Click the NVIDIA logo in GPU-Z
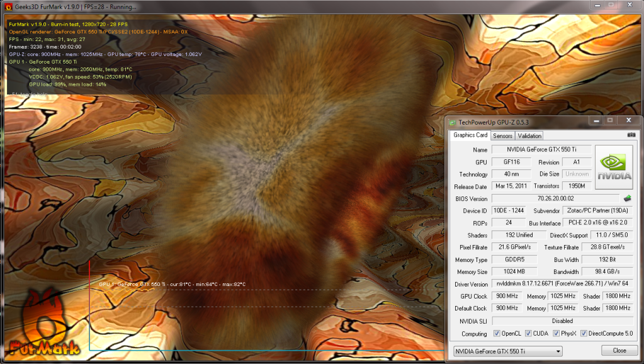 click(x=614, y=168)
